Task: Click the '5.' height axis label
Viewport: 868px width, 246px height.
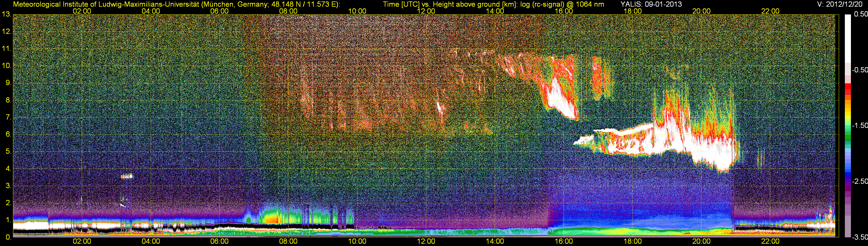Action: 8,152
